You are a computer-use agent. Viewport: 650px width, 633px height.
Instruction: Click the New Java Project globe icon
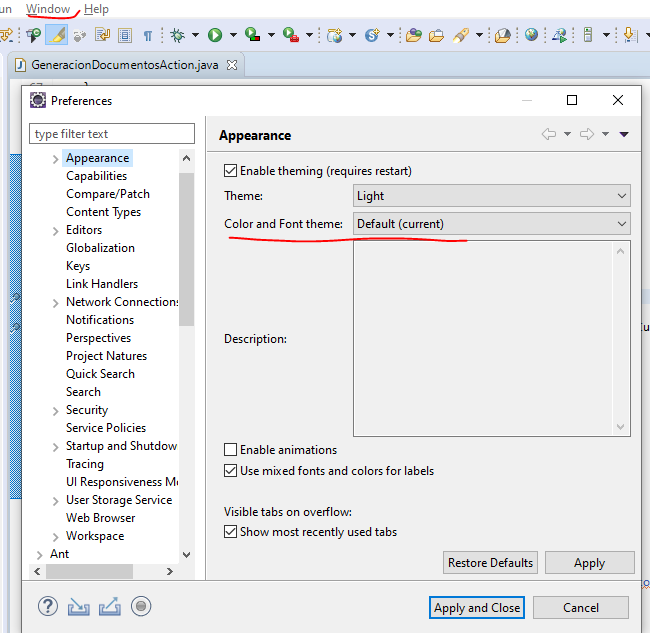[335, 35]
